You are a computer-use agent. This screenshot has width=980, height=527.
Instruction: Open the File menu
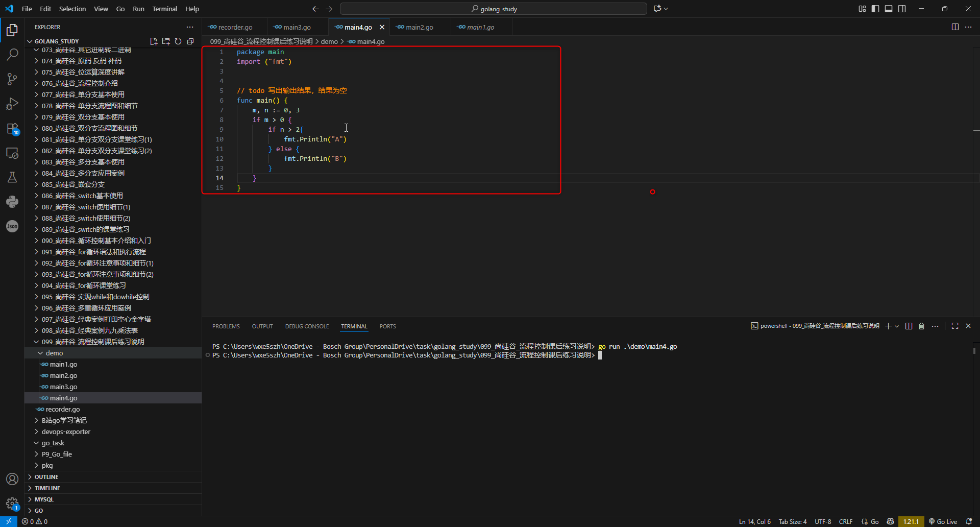[27, 9]
